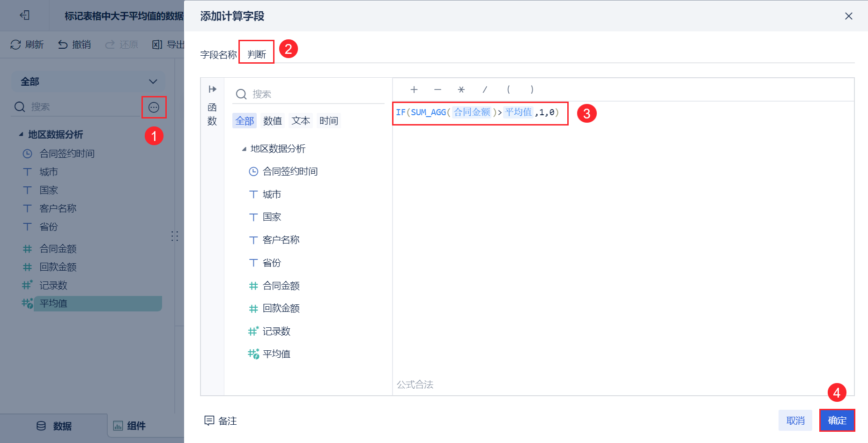
Task: Click the clock icon of 合同签约时间 in dialog
Action: tap(253, 171)
